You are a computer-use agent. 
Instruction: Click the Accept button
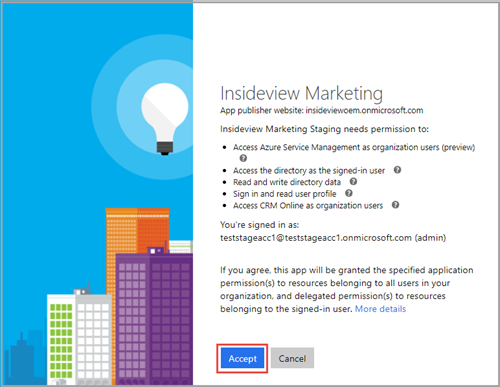point(242,358)
